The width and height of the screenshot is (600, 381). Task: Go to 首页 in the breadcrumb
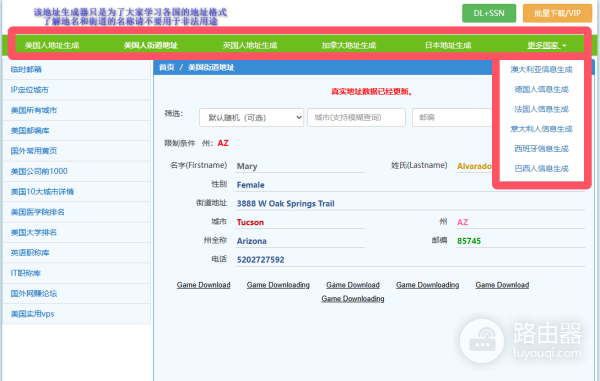pyautogui.click(x=166, y=67)
